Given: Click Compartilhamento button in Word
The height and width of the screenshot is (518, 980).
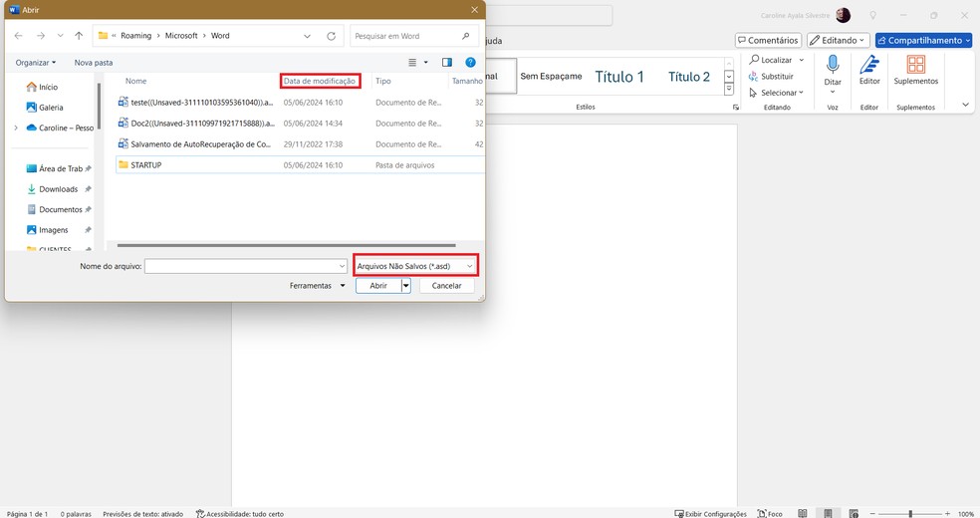Looking at the screenshot, I should 924,40.
